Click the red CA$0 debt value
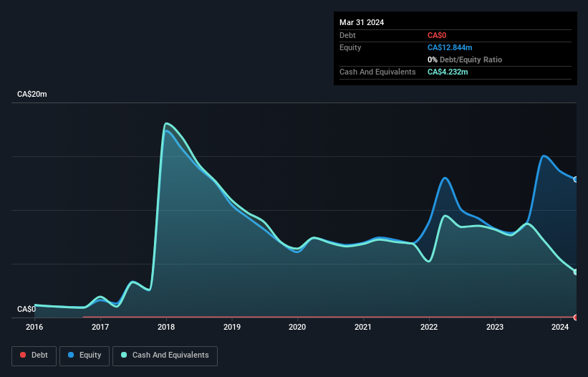Image resolution: width=588 pixels, height=377 pixels. (437, 35)
